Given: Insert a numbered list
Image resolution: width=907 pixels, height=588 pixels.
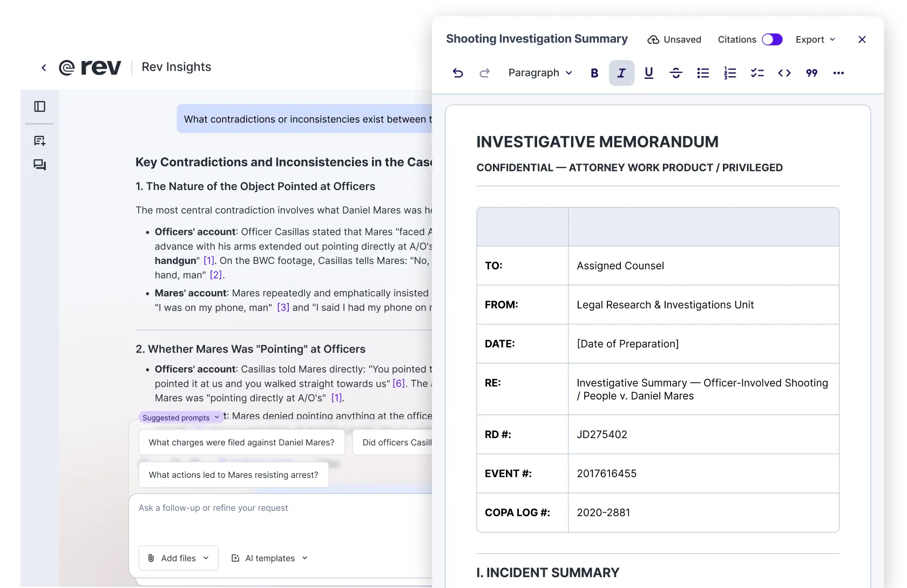Looking at the screenshot, I should click(730, 73).
